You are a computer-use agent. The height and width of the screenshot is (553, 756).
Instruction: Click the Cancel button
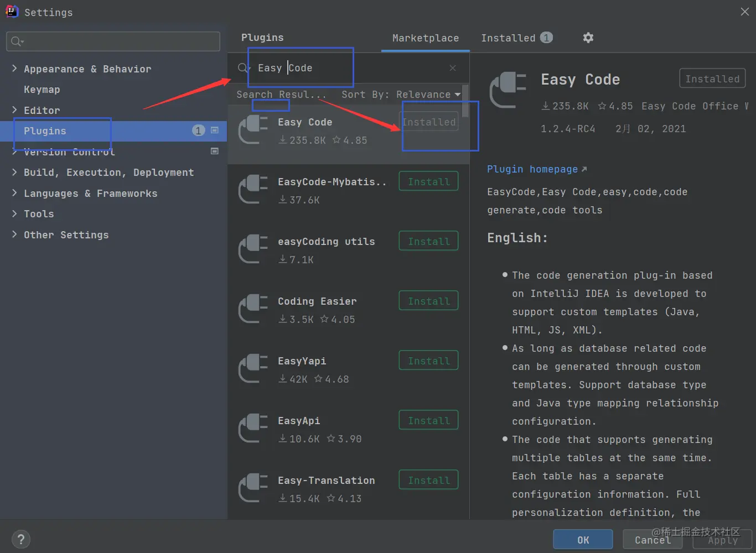[653, 540]
